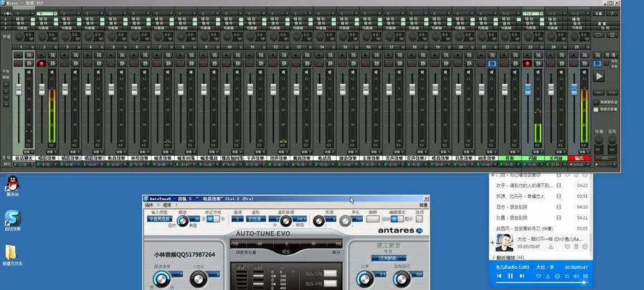Download the 大壮 song using its row icon
Viewport: 644px width, 290px height.
pyautogui.click(x=551, y=246)
